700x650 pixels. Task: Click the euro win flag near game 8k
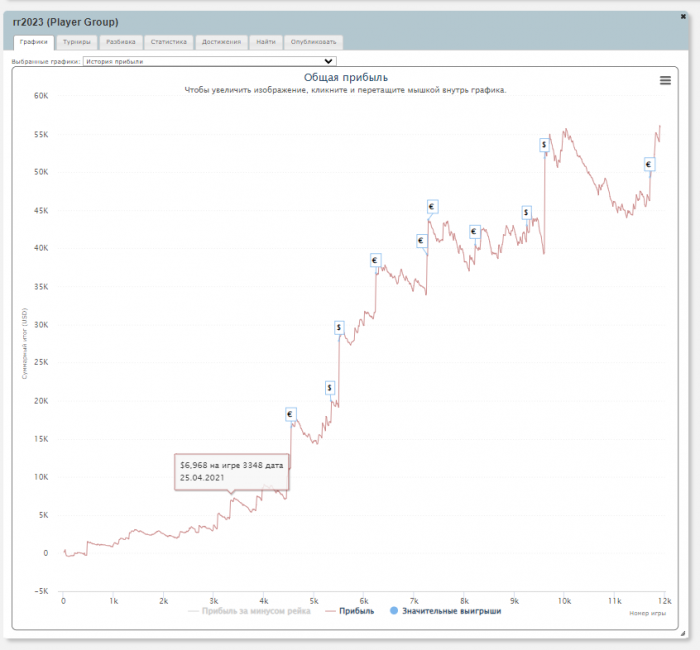click(475, 231)
